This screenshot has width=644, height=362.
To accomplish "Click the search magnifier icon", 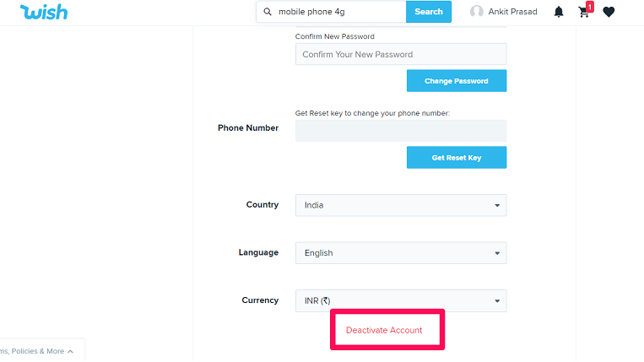I will [x=268, y=12].
